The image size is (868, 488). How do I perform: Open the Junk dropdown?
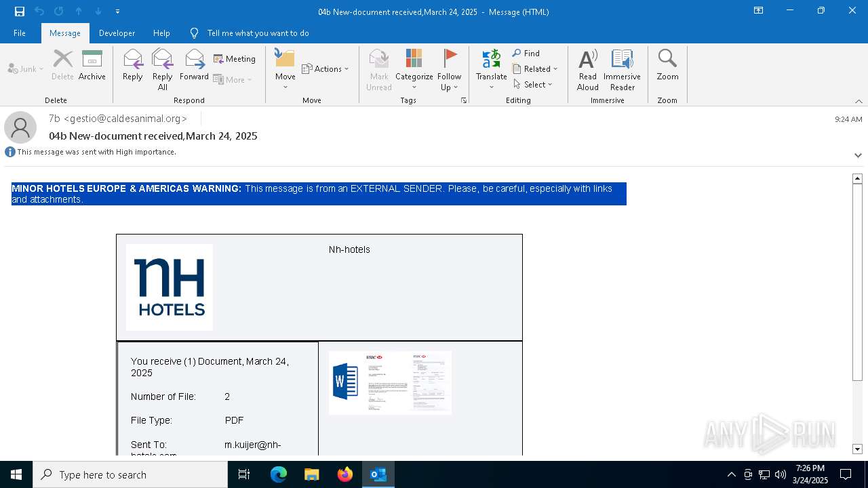(26, 68)
